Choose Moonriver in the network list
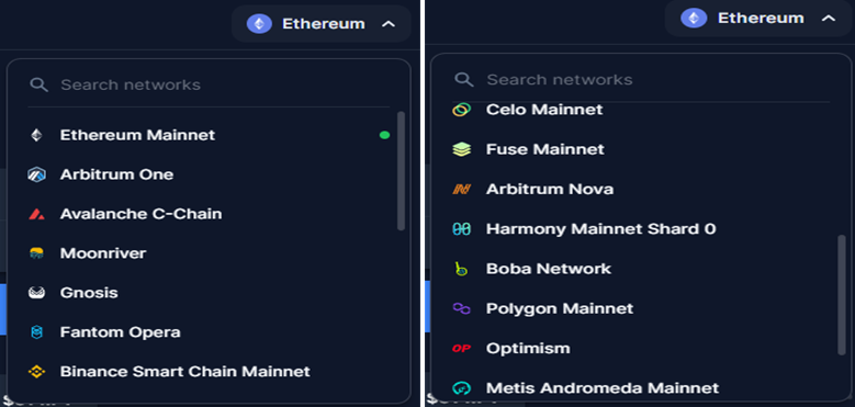 [103, 253]
